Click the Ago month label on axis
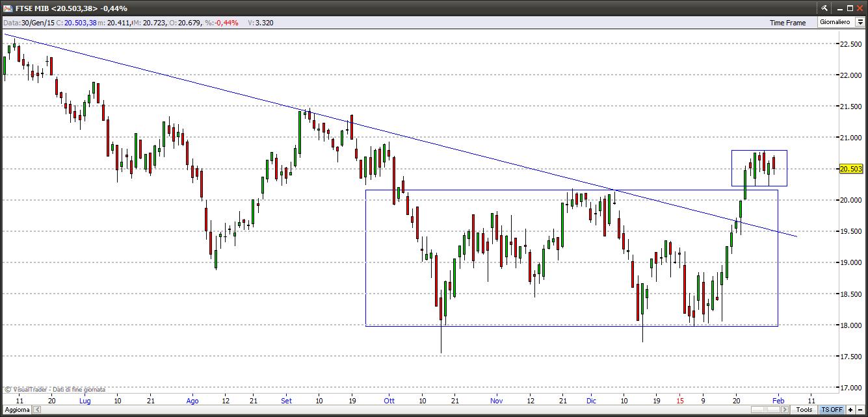The height and width of the screenshot is (417, 868). point(192,401)
